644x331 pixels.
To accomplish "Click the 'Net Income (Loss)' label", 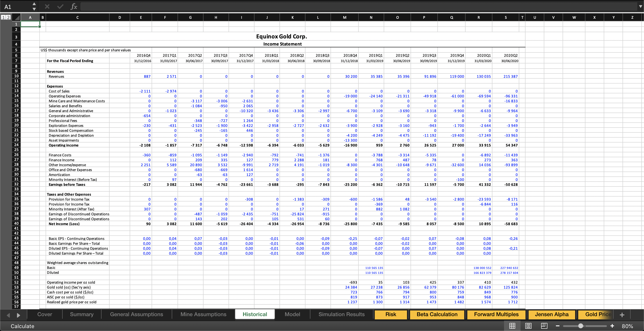I will pyautogui.click(x=64, y=224).
